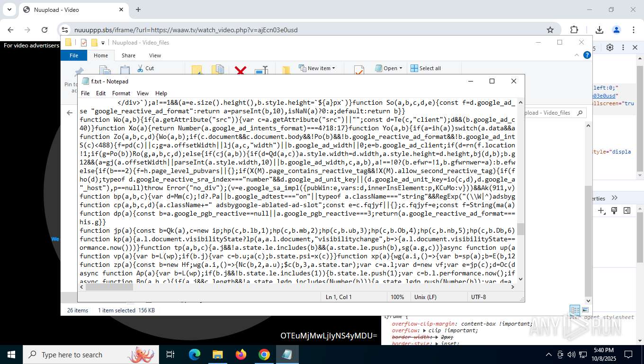Image resolution: width=644 pixels, height=364 pixels.
Task: Open the Format menu in Notepad
Action: (x=121, y=93)
